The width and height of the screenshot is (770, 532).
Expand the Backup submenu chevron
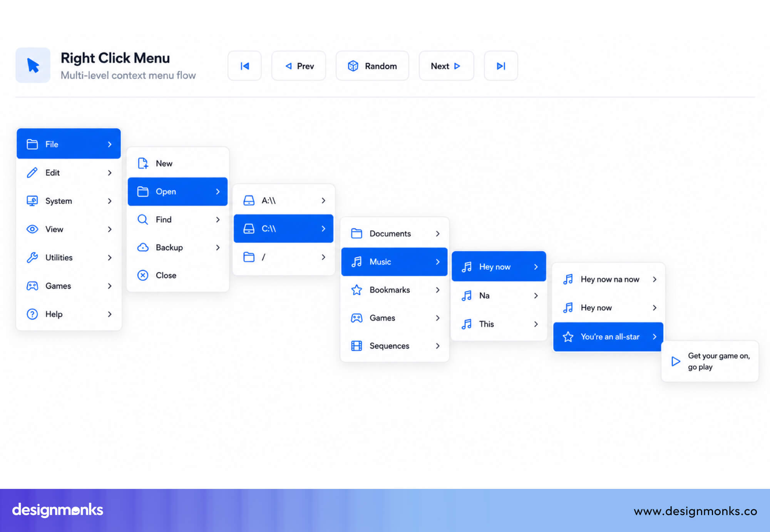pyautogui.click(x=218, y=248)
